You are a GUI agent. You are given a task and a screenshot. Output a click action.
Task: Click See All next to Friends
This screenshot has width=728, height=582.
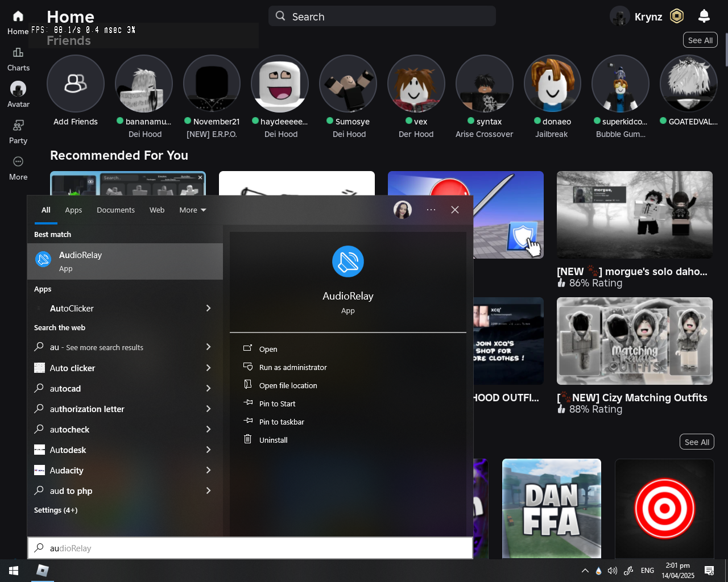tap(700, 40)
